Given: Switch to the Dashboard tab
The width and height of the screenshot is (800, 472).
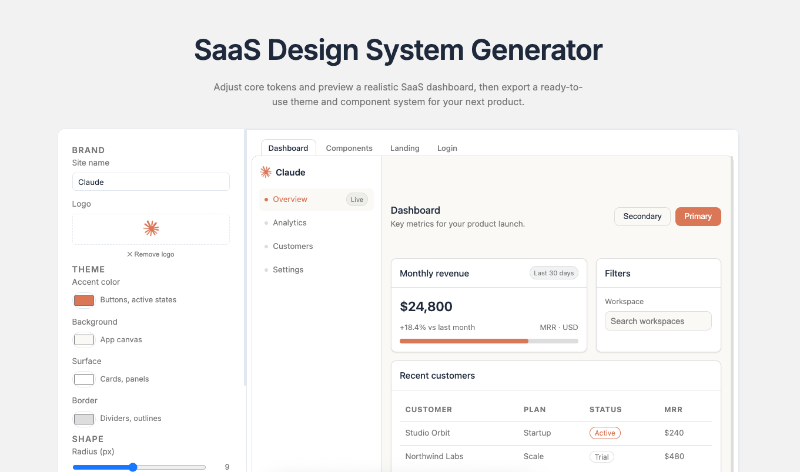Looking at the screenshot, I should tap(288, 148).
